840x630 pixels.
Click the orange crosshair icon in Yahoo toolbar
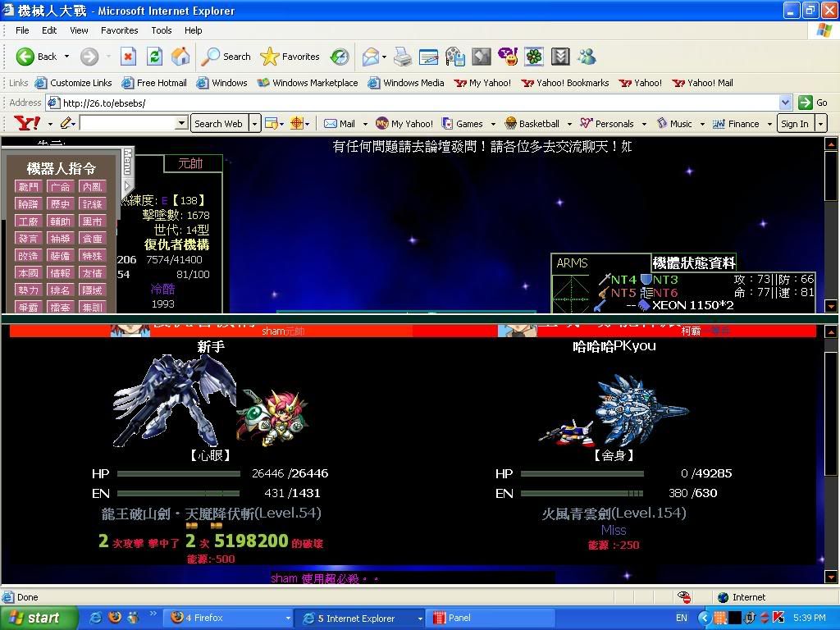coord(297,124)
